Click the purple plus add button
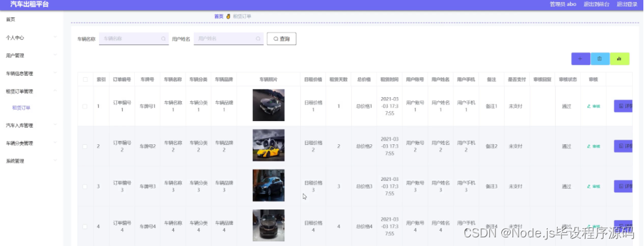 point(580,59)
